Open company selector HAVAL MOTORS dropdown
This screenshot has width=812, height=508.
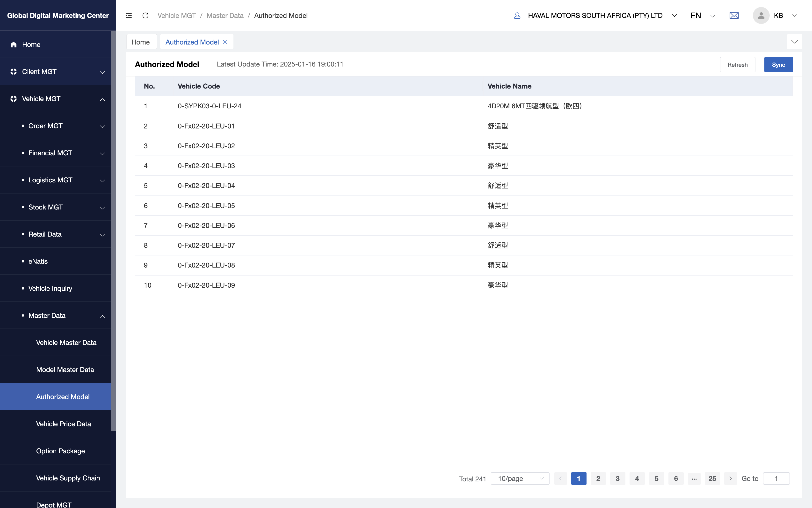tap(674, 15)
